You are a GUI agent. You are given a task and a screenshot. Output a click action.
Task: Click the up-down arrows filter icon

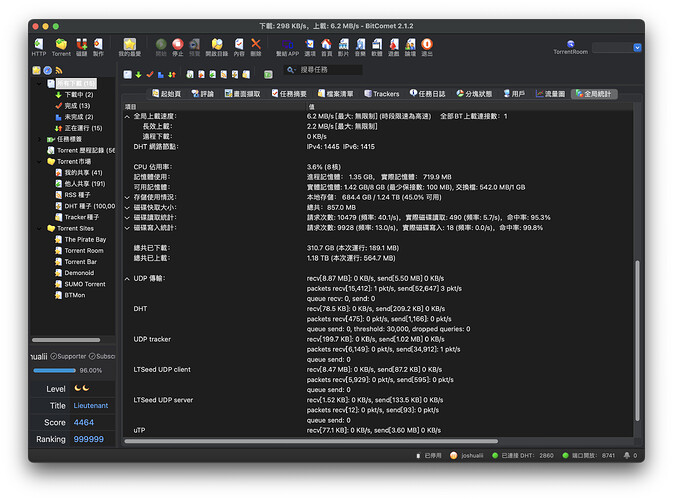point(172,75)
